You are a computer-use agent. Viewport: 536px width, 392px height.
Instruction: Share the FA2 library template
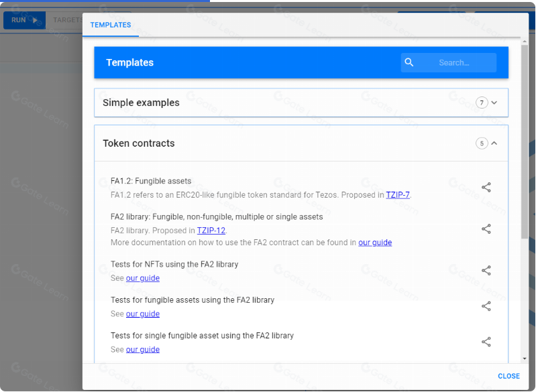coord(486,229)
